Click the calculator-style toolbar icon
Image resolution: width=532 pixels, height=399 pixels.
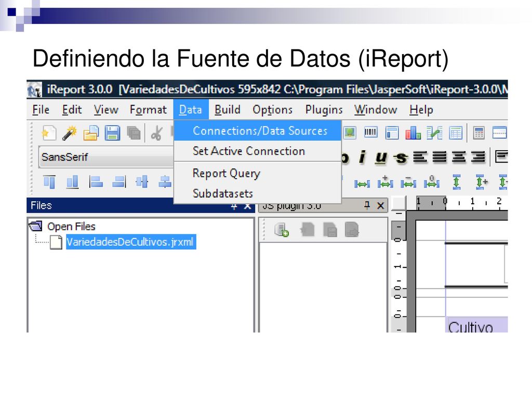click(x=478, y=132)
